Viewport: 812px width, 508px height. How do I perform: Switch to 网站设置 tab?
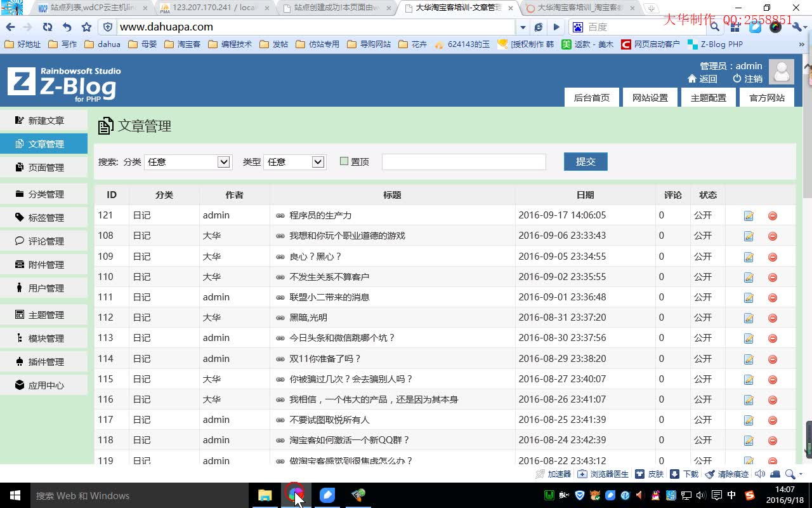point(650,98)
